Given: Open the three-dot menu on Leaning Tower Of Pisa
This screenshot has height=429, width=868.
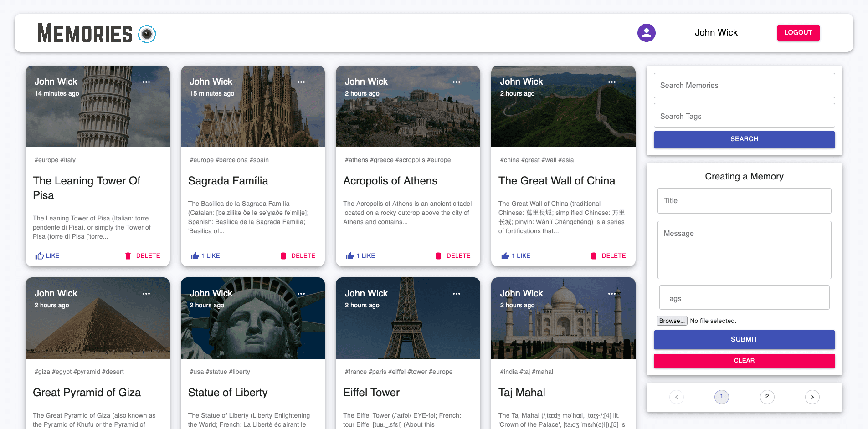Looking at the screenshot, I should click(146, 82).
